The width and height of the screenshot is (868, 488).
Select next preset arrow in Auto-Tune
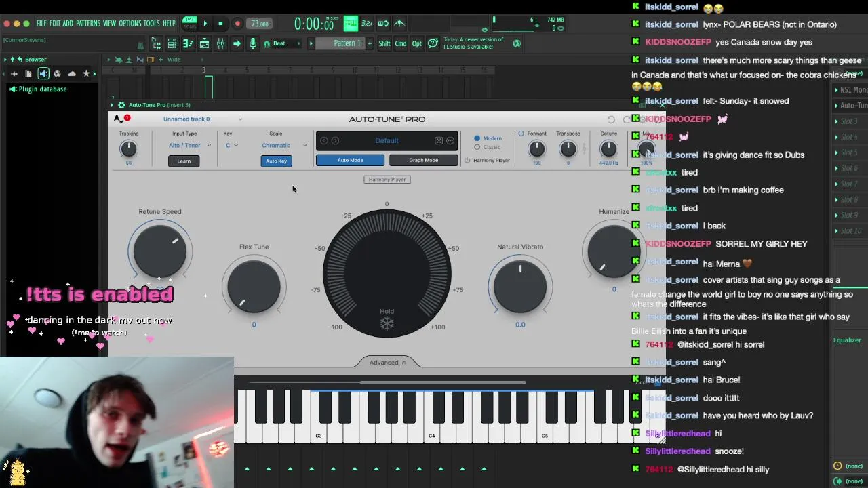click(x=335, y=141)
